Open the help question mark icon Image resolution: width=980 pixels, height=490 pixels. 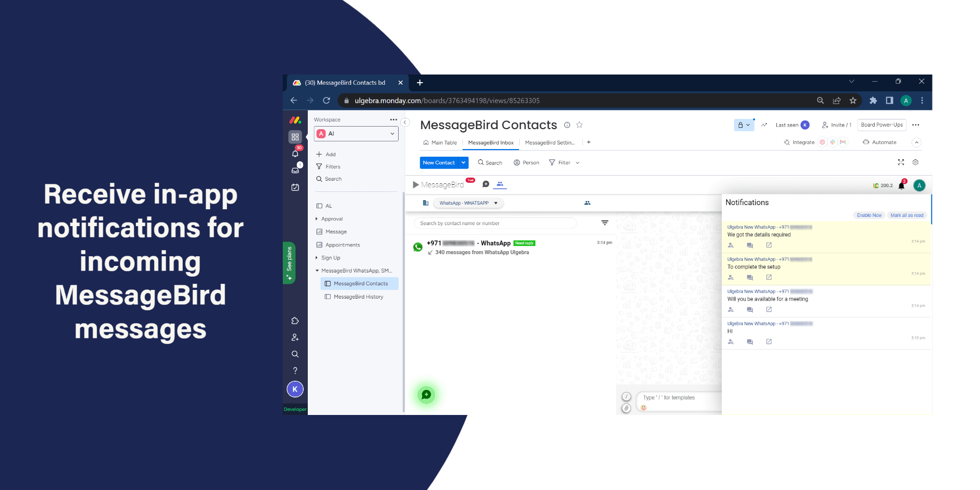click(295, 371)
